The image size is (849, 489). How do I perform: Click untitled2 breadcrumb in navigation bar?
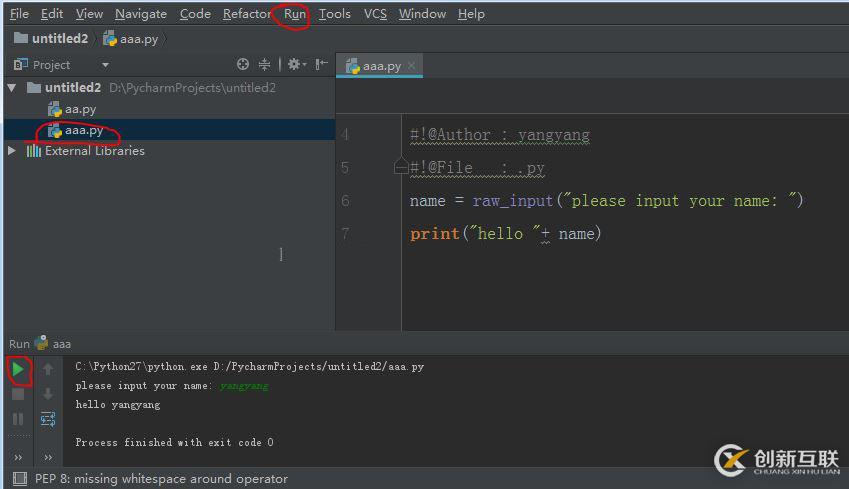(51, 38)
